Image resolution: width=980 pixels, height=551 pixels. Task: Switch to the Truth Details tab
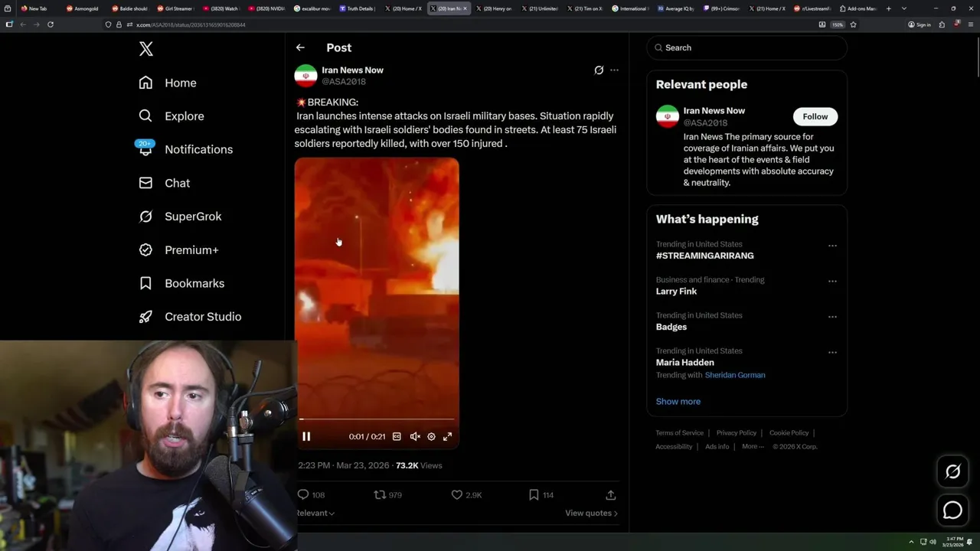point(358,8)
